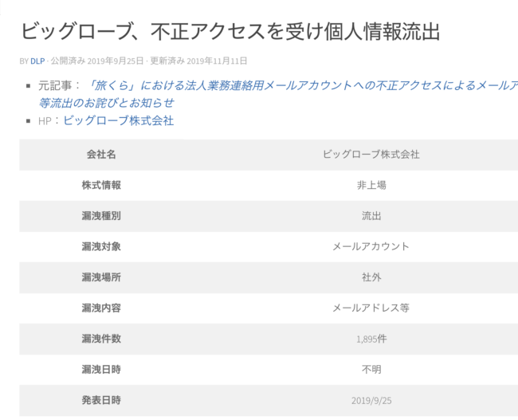Select the 漏洩件数 row label

click(x=101, y=339)
